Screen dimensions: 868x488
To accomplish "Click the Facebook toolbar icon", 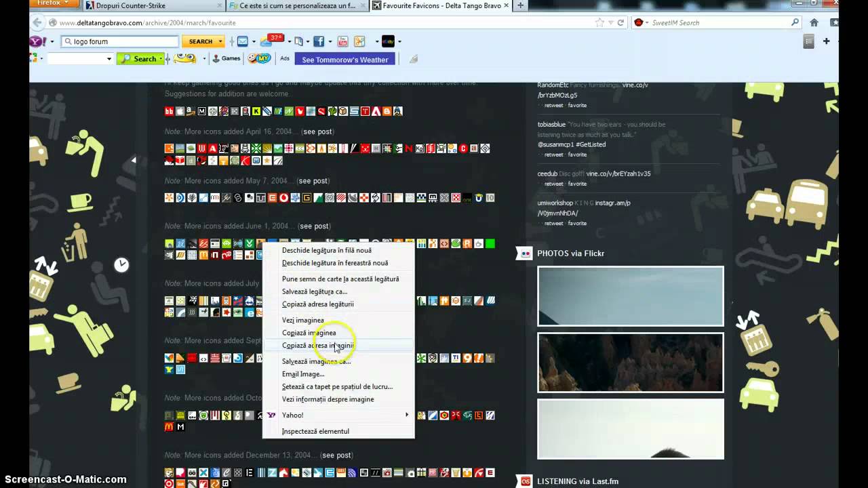I will (319, 41).
